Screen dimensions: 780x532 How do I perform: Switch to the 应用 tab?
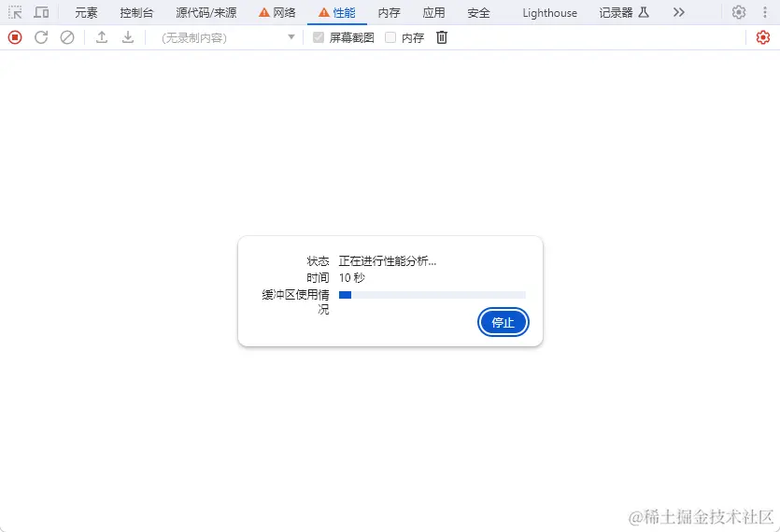pyautogui.click(x=433, y=13)
